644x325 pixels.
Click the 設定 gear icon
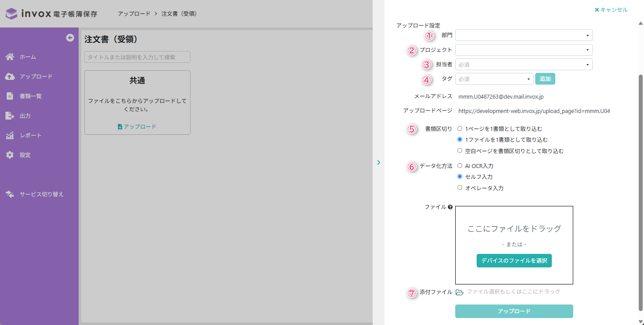(x=10, y=155)
